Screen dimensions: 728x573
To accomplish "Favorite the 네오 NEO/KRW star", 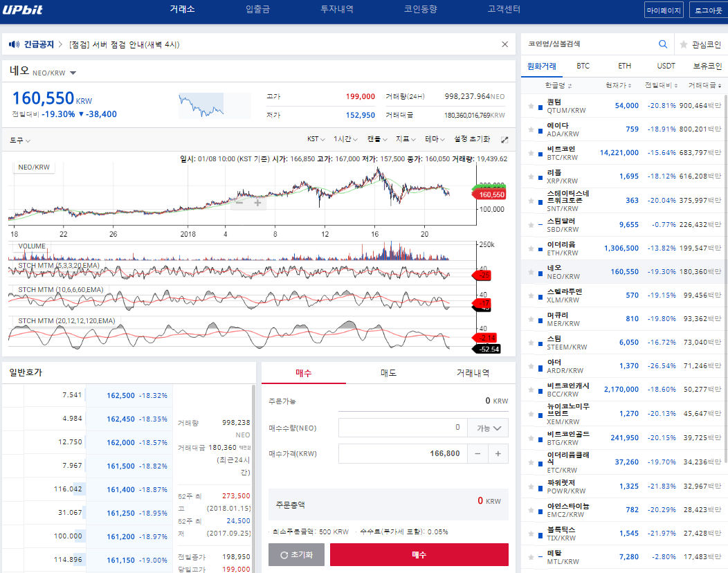I will [531, 272].
